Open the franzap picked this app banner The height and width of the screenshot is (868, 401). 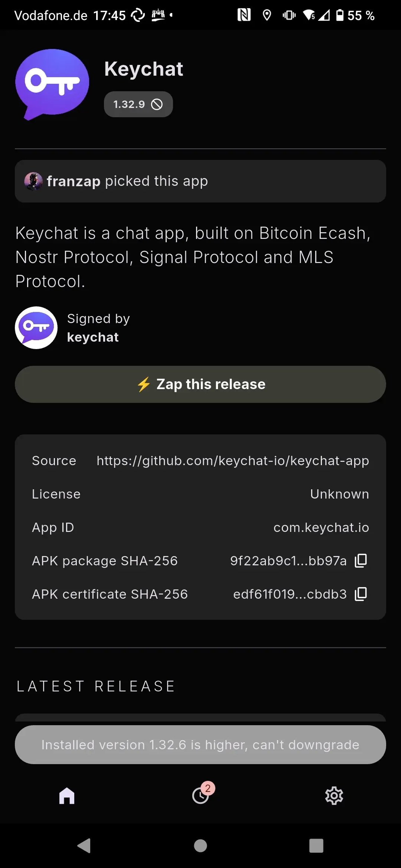point(200,181)
